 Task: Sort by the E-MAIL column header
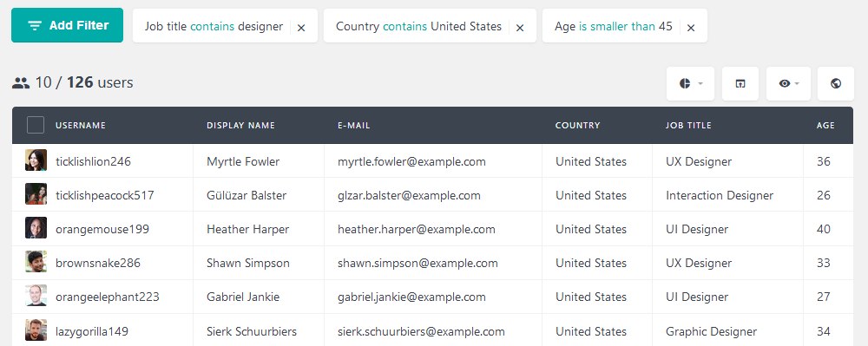pyautogui.click(x=354, y=126)
